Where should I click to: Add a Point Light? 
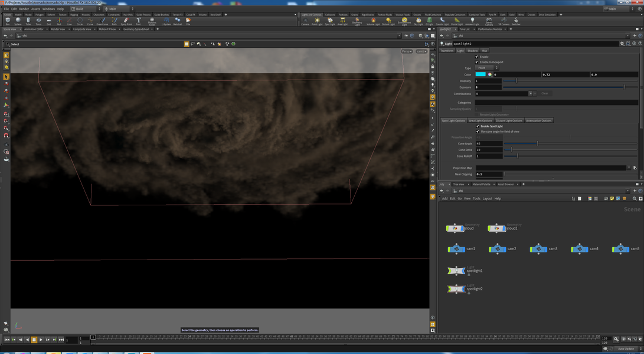(317, 21)
